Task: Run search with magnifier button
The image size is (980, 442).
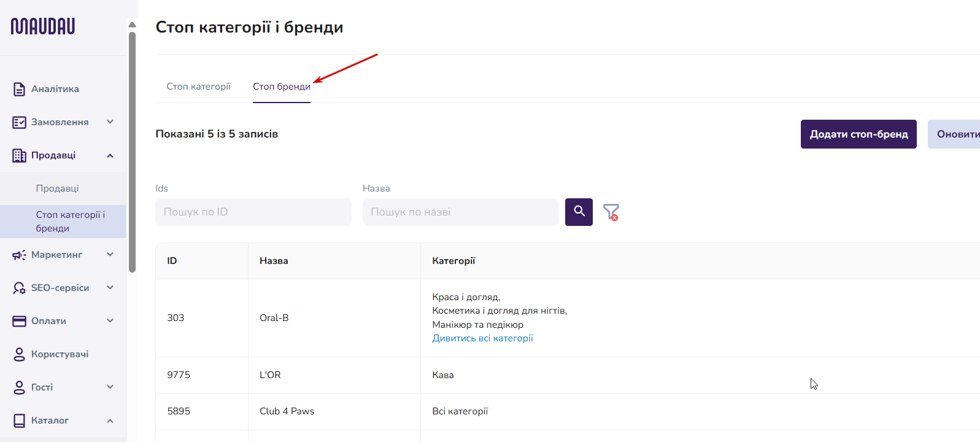Action: [579, 212]
